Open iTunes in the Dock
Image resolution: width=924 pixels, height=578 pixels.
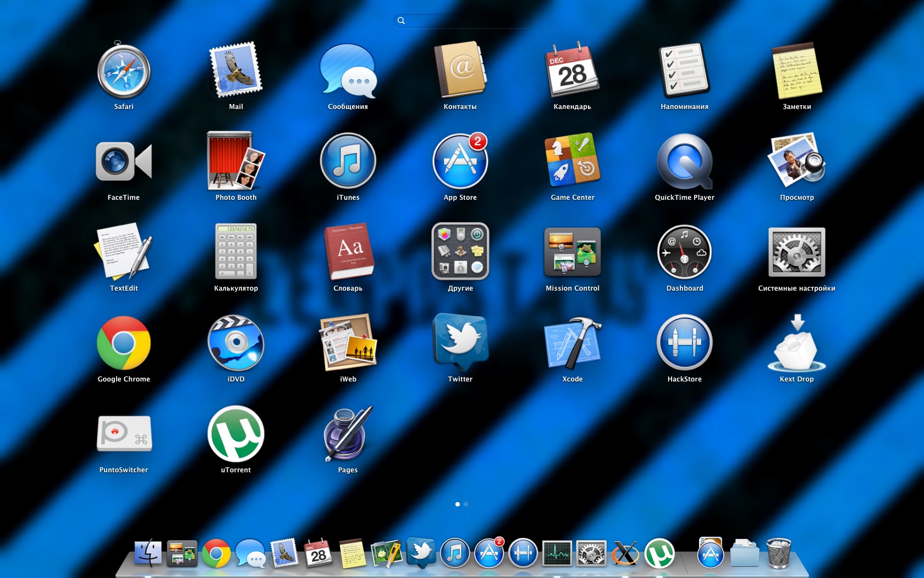tap(455, 553)
